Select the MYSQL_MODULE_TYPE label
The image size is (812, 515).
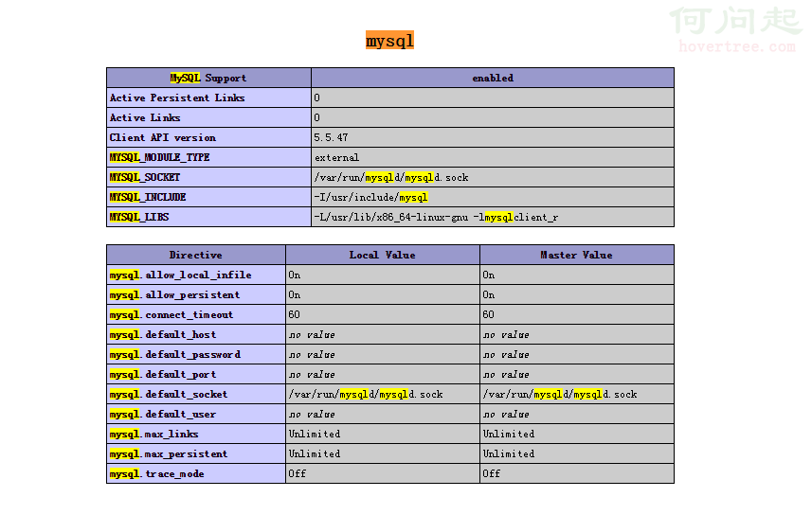(x=159, y=157)
